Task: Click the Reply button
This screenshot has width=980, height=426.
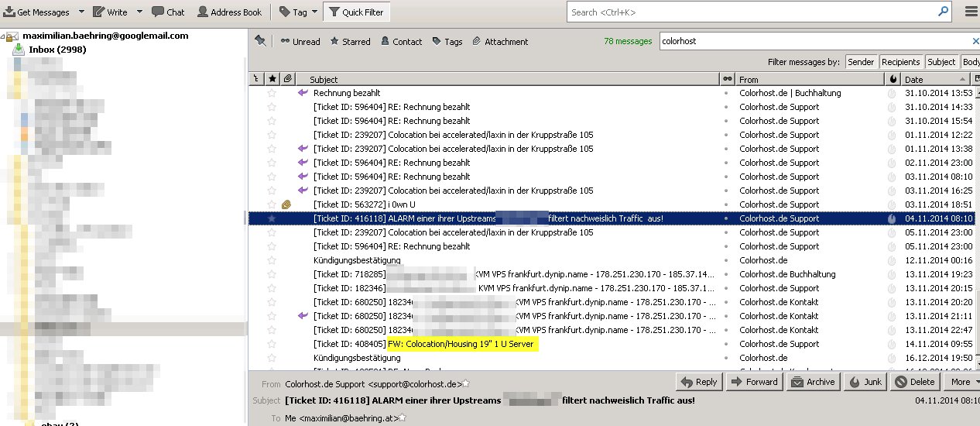Action: [698, 382]
